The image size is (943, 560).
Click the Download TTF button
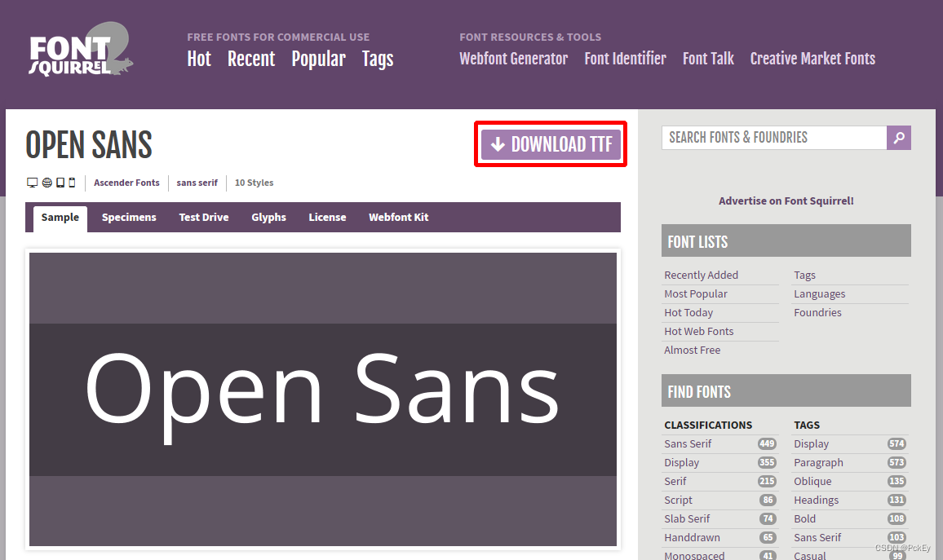click(551, 144)
